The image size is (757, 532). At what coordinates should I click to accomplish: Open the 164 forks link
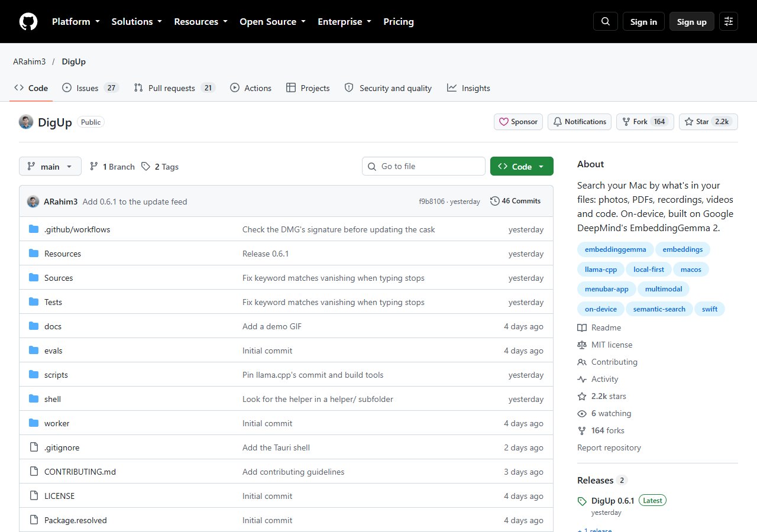coord(601,430)
